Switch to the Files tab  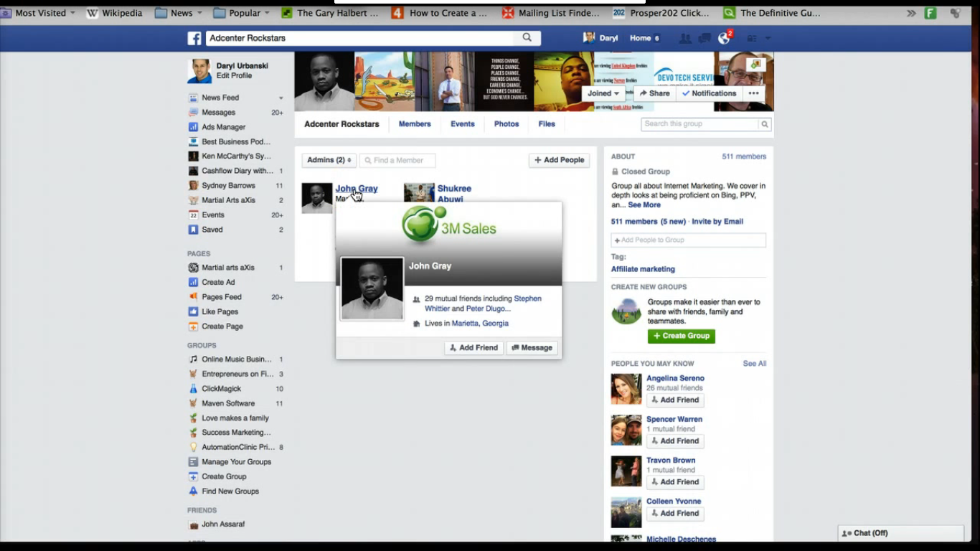coord(547,124)
